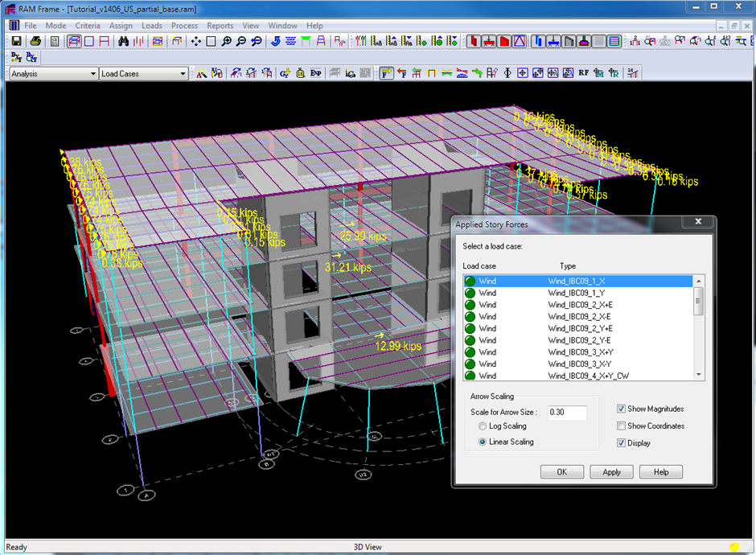Click the Save file icon

16,41
